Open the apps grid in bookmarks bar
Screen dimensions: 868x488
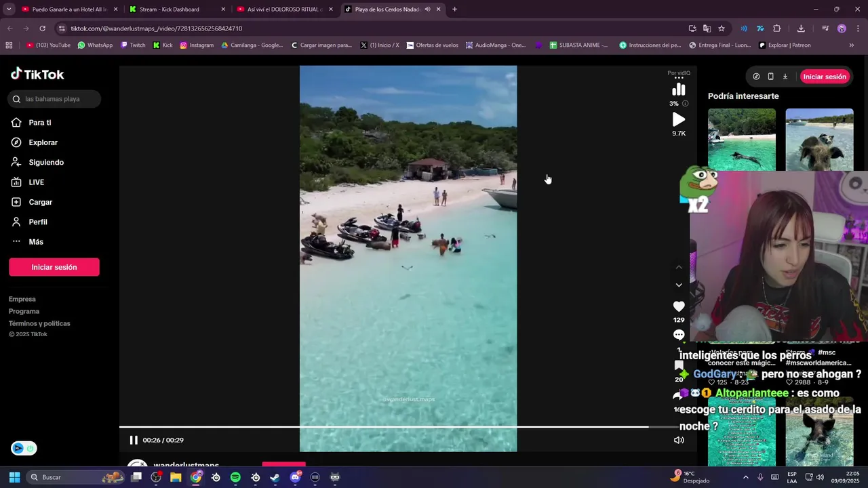[9, 45]
